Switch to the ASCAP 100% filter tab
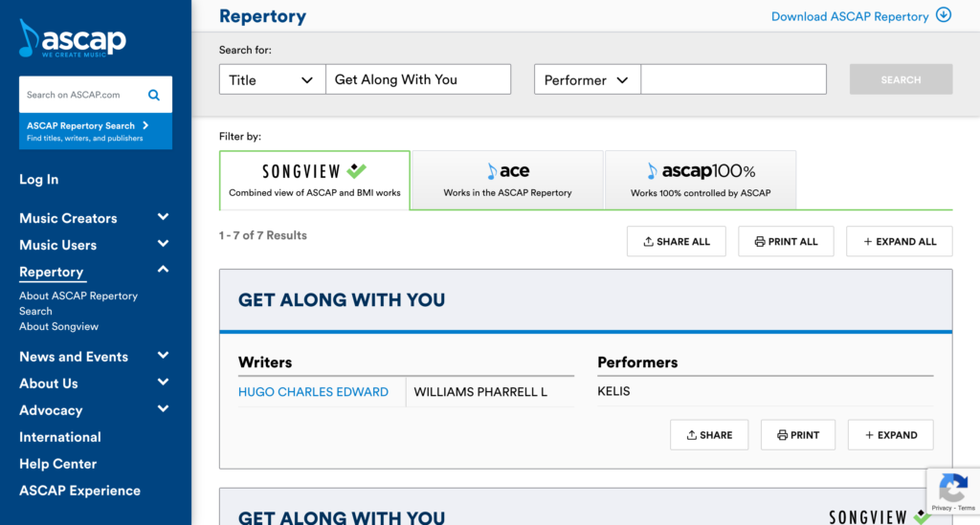980x525 pixels. click(x=700, y=180)
